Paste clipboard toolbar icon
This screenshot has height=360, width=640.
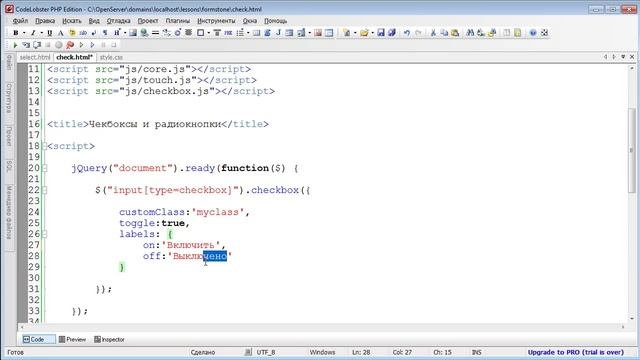click(x=455, y=33)
